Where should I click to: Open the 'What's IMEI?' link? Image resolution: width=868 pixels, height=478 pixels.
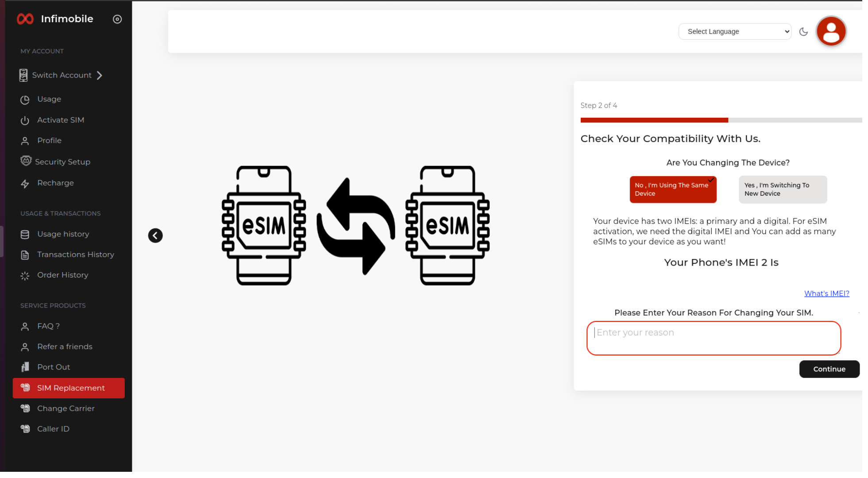click(826, 293)
